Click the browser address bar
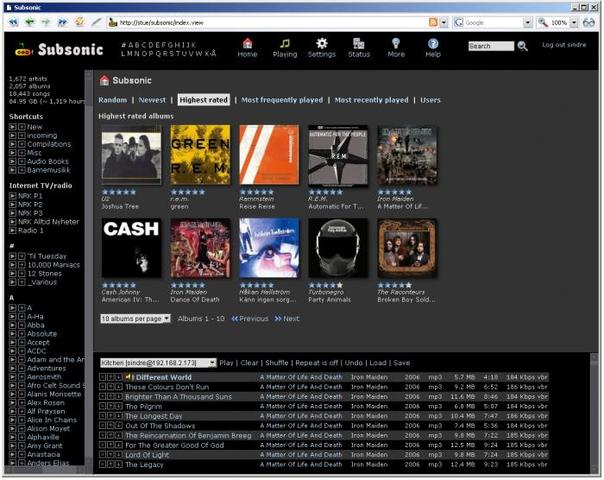 [x=270, y=23]
